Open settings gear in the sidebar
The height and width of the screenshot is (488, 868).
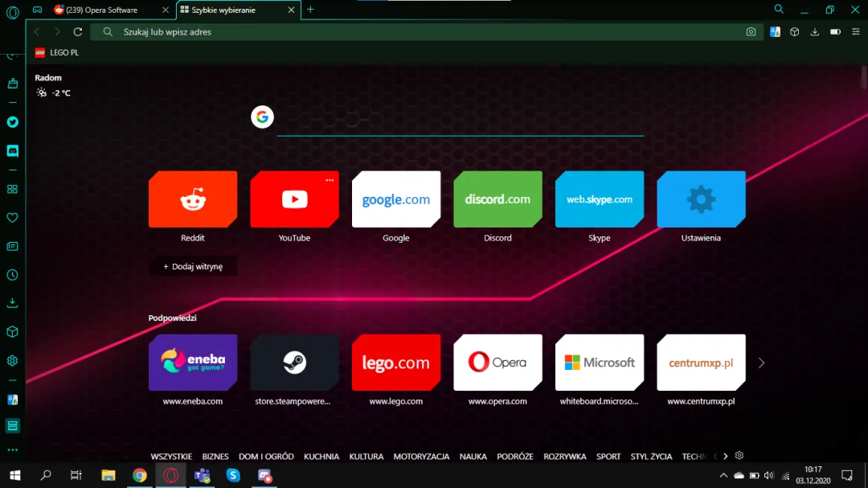pyautogui.click(x=12, y=361)
